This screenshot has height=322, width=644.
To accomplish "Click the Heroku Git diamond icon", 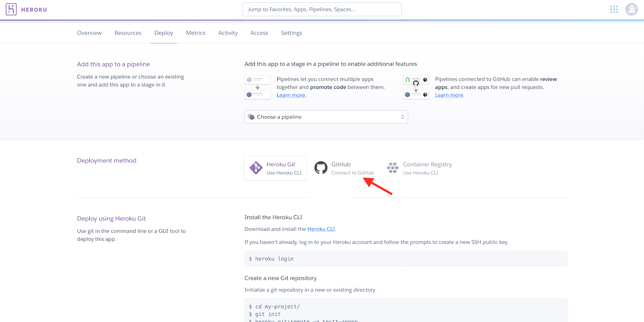I will 256,168.
